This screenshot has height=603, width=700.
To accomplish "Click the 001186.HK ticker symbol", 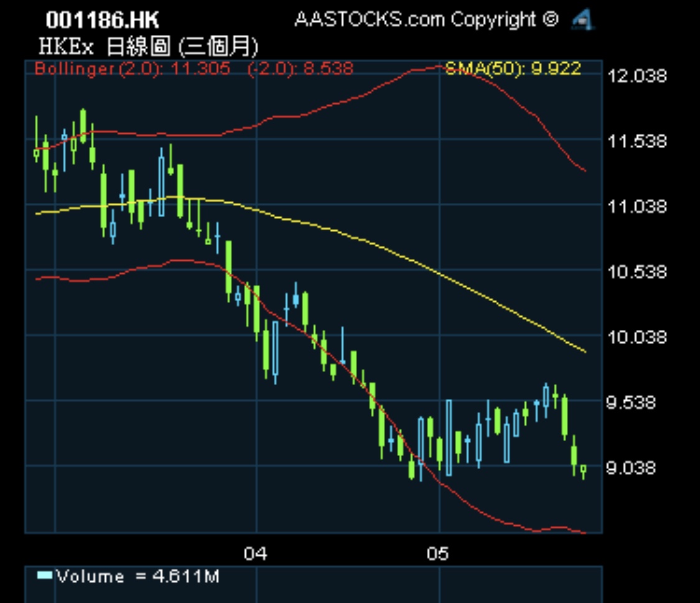I will coord(103,21).
